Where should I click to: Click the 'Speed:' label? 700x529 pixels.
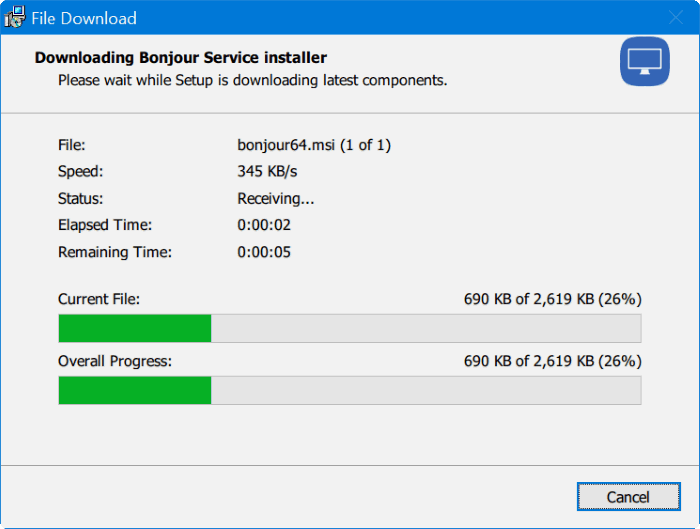click(80, 171)
